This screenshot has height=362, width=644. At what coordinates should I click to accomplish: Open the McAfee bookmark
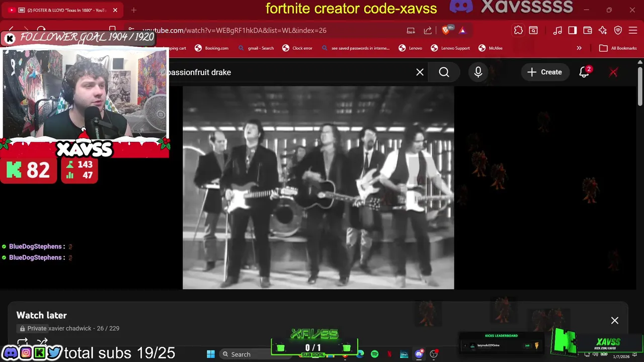[491, 48]
